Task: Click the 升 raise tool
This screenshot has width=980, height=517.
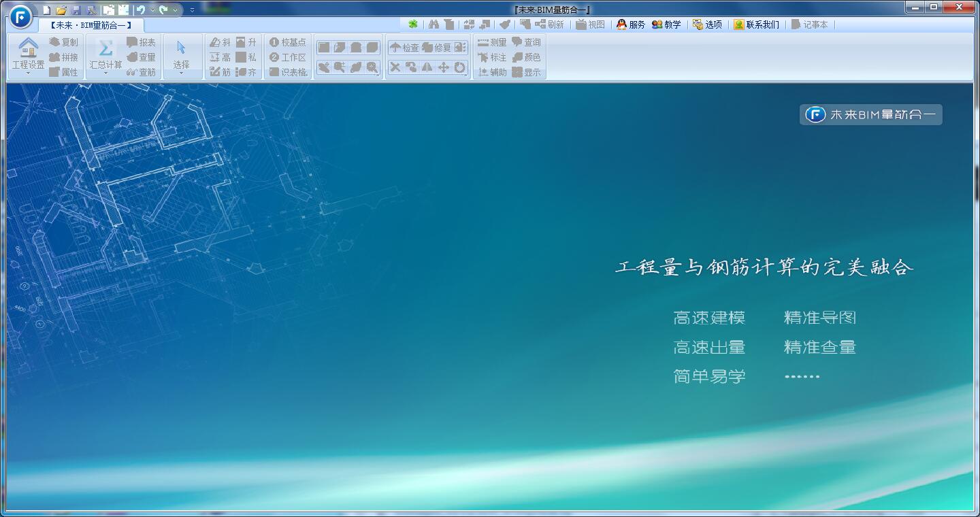Action: [246, 42]
